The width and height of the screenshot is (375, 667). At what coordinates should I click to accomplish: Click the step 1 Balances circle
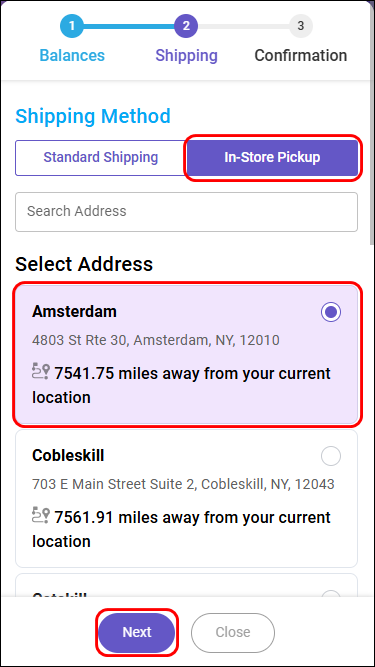click(x=71, y=26)
